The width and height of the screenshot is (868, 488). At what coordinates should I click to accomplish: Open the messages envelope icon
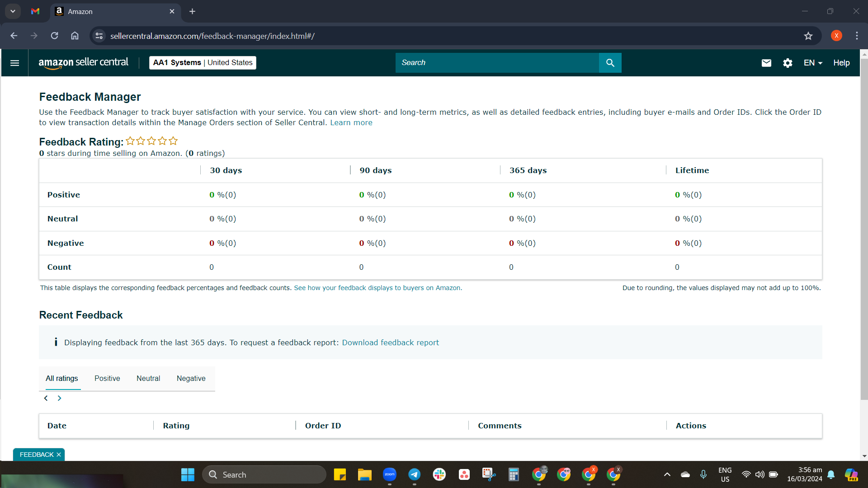[766, 63]
